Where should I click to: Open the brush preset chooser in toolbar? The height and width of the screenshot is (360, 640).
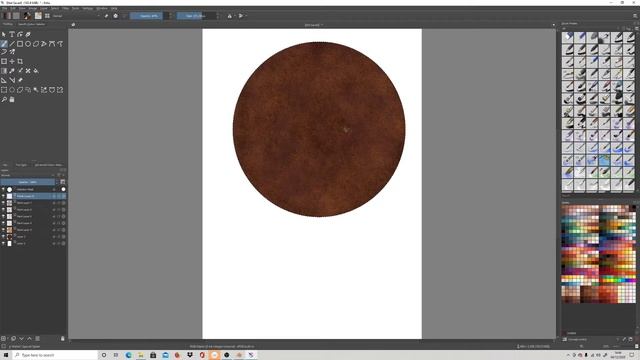tap(47, 16)
